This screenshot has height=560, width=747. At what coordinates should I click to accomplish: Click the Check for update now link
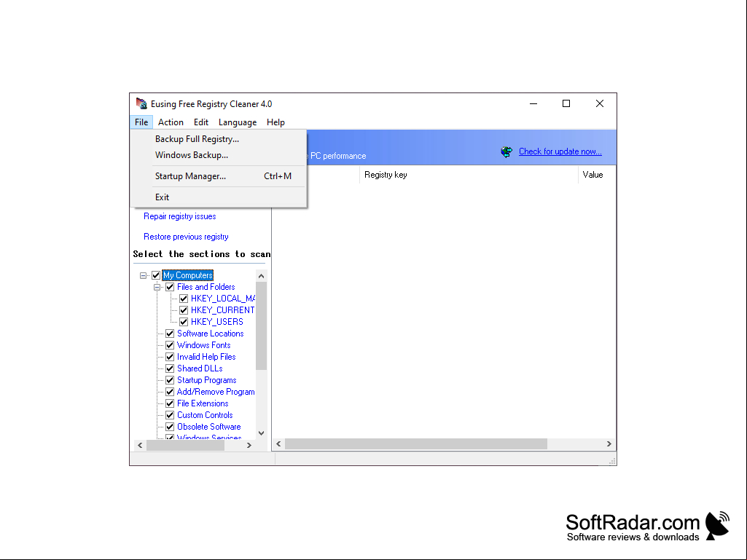[x=560, y=151]
